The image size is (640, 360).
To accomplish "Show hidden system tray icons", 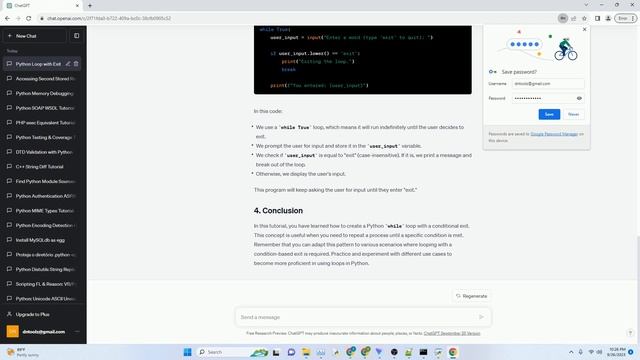I will coord(571,352).
